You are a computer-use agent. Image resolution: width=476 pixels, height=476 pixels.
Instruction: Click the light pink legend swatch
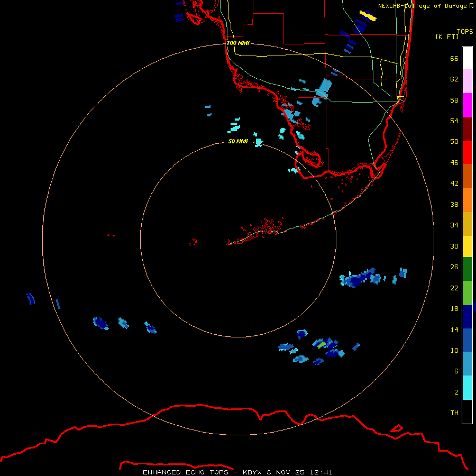(x=467, y=81)
